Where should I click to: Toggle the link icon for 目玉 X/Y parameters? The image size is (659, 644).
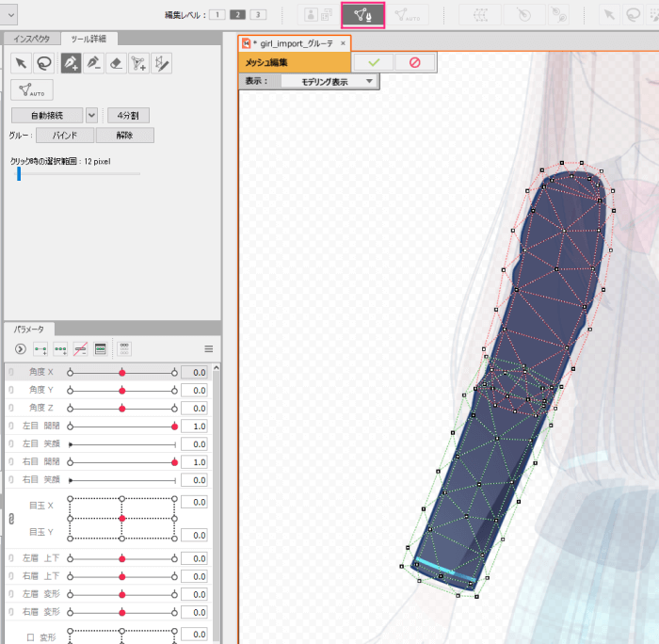click(11, 519)
